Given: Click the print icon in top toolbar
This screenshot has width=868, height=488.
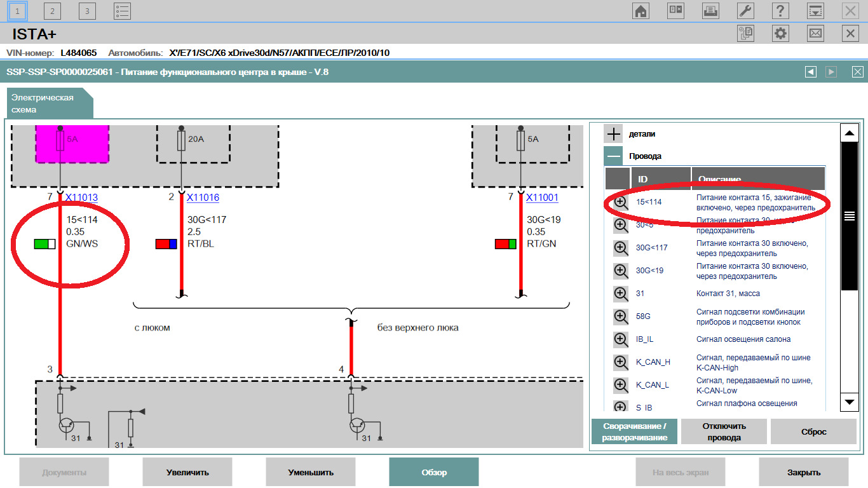Looking at the screenshot, I should 710,11.
